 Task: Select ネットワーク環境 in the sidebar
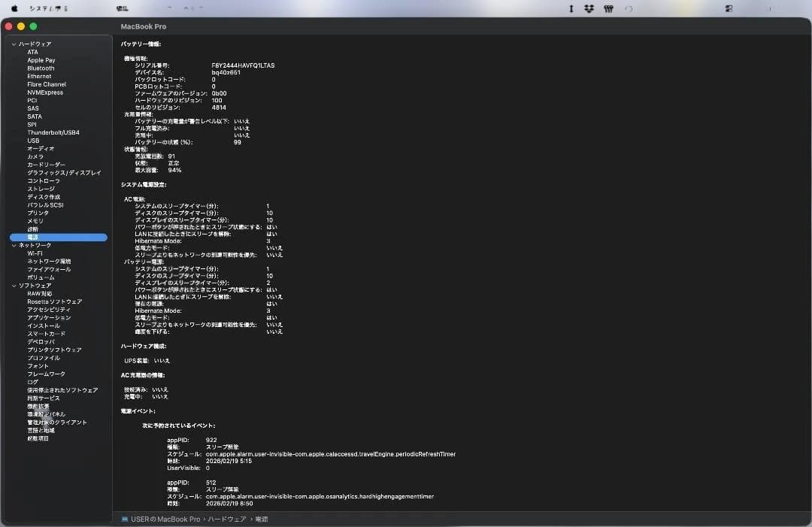[x=49, y=262]
